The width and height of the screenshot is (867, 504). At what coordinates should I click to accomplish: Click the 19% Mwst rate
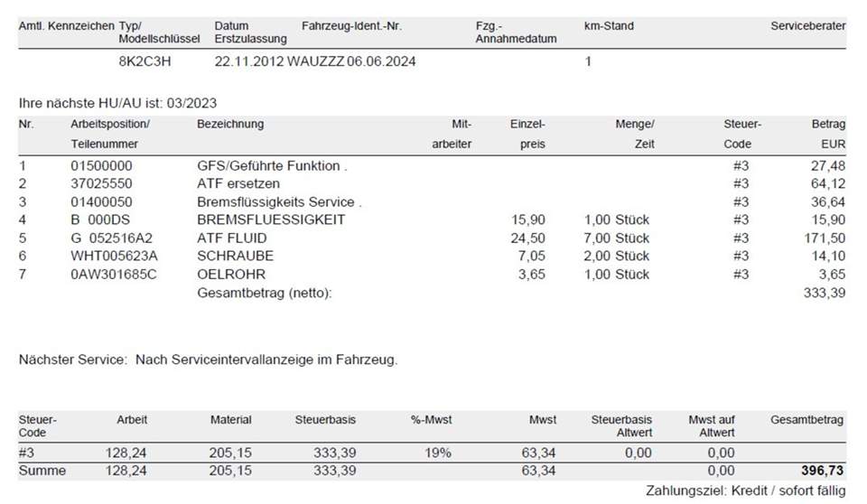[438, 453]
